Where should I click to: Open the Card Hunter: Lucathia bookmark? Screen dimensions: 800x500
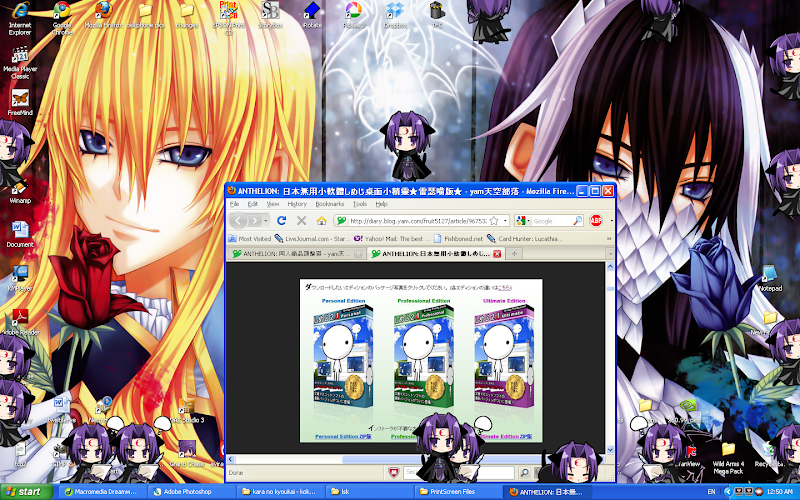point(525,238)
